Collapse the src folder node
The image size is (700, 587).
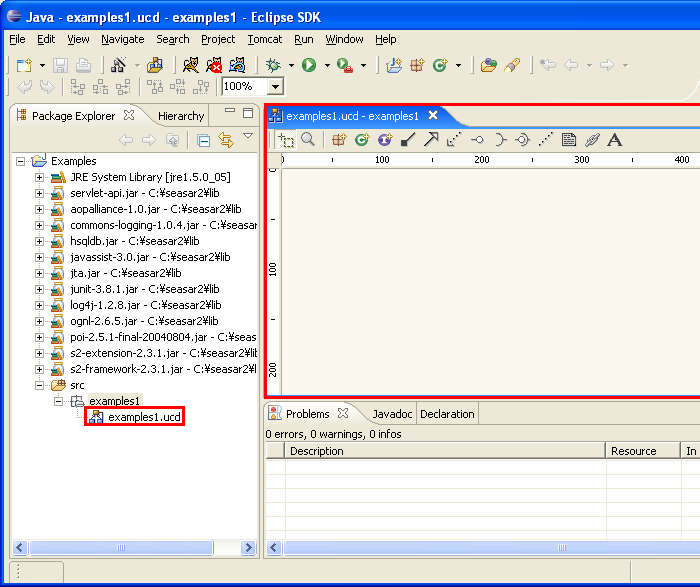(40, 385)
